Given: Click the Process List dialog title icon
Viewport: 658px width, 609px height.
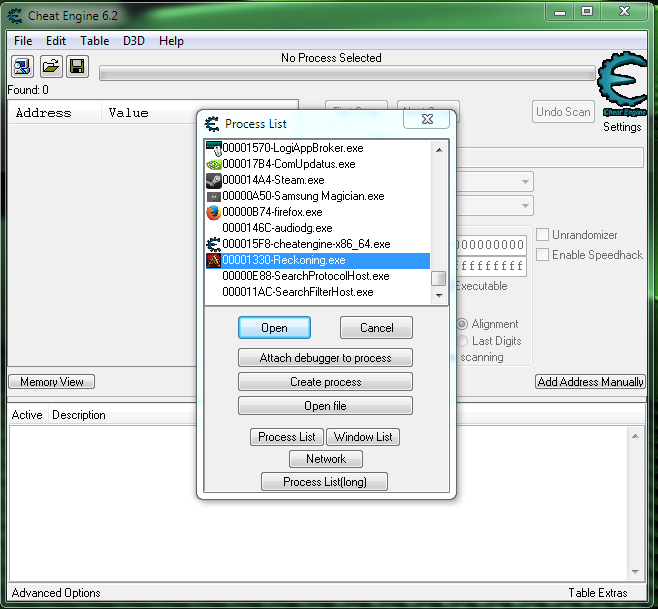Looking at the screenshot, I should coord(212,124).
